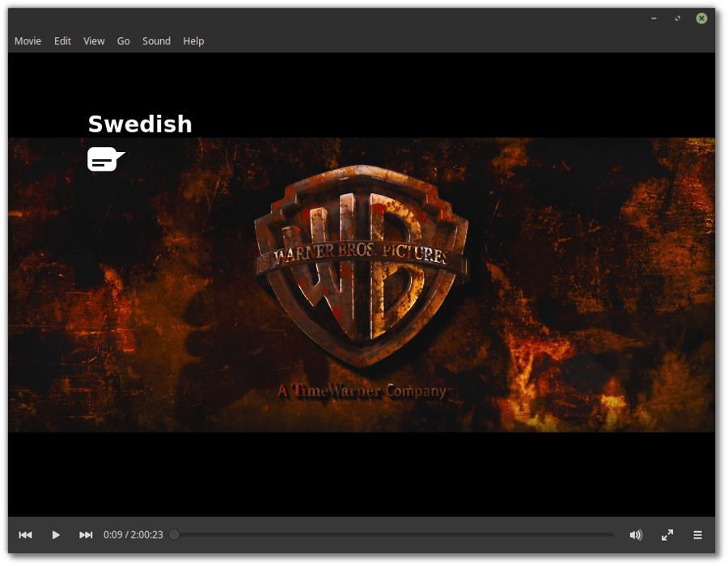
Task: Skip to the previous chapter
Action: tap(25, 534)
